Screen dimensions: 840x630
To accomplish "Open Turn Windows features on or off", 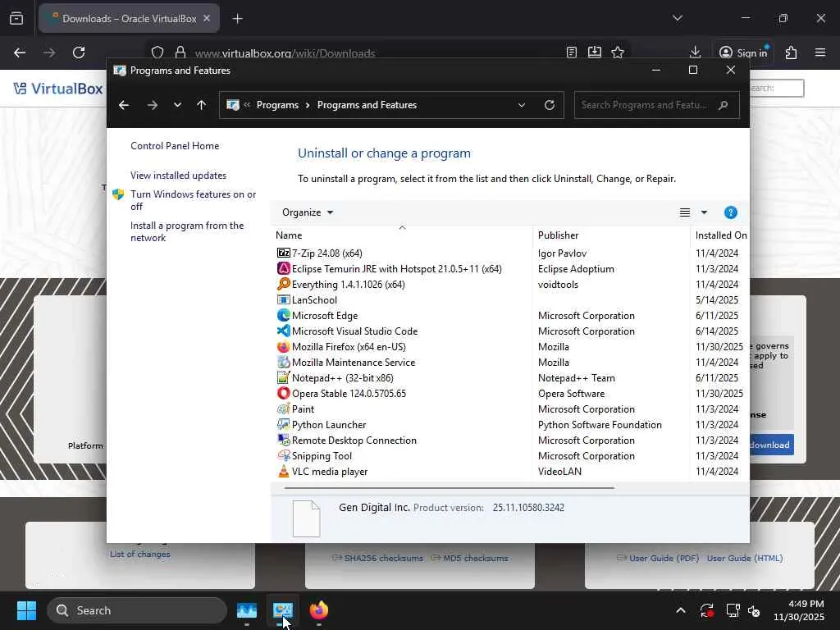I will pos(193,200).
